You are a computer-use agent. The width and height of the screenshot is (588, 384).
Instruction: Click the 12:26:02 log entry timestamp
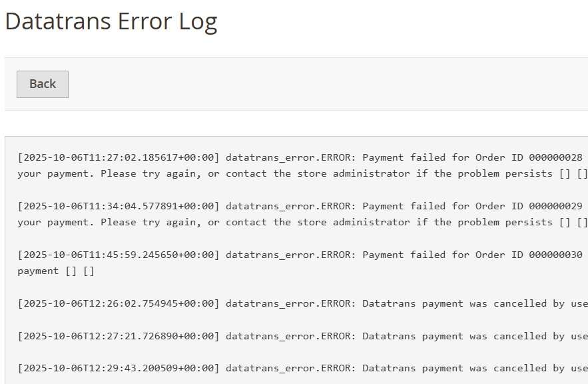[119, 303]
